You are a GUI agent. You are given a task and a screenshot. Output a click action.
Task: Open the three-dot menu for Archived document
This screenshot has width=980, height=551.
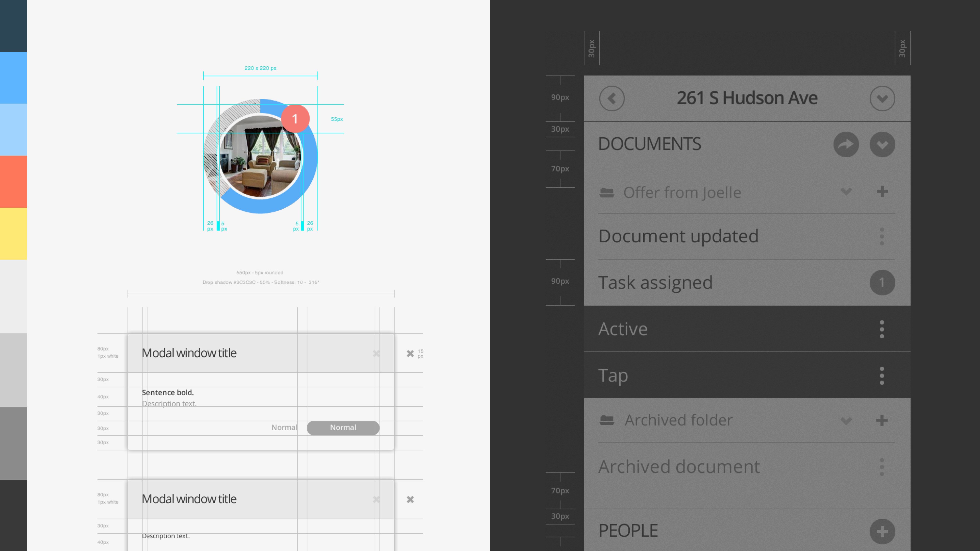882,467
